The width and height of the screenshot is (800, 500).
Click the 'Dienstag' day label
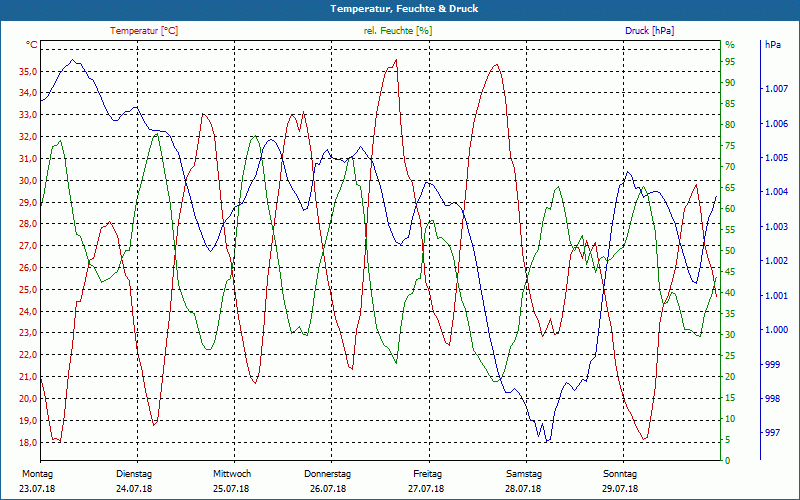134,474
